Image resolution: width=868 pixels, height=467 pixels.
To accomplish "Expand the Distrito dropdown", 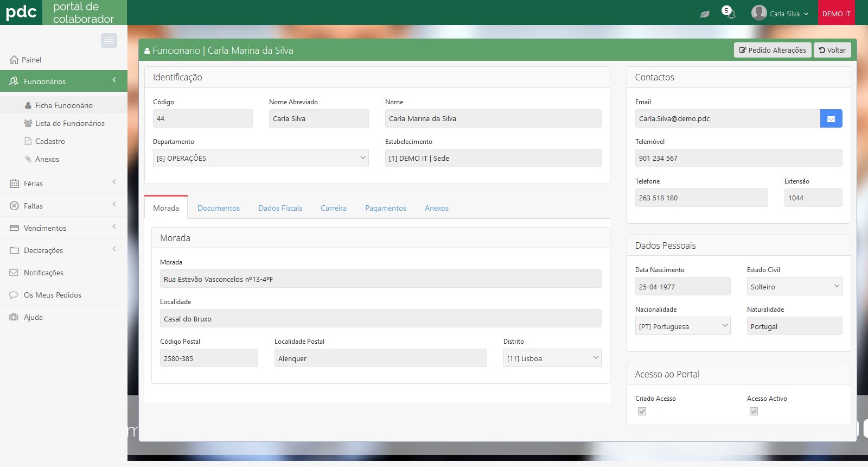I will [552, 358].
